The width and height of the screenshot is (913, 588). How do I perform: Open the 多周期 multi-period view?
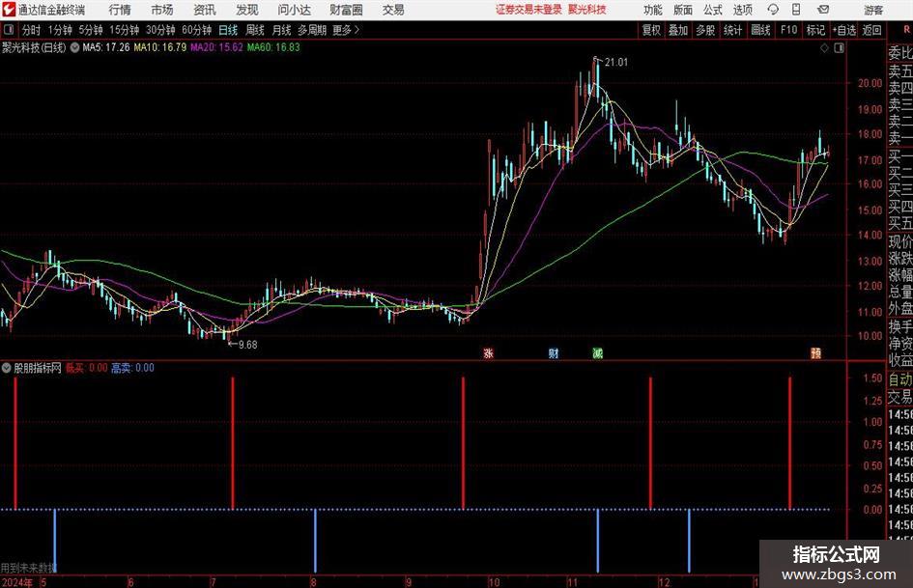click(x=312, y=30)
